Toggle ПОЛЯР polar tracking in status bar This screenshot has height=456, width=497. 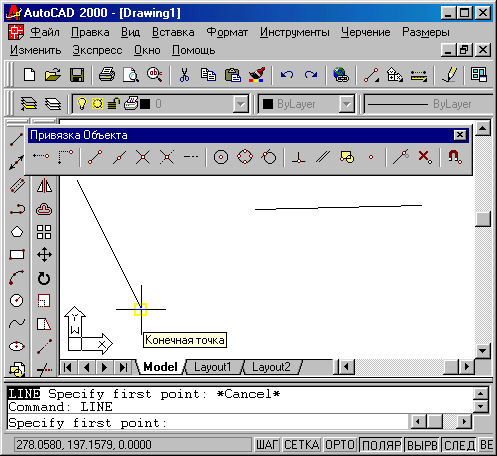click(381, 445)
